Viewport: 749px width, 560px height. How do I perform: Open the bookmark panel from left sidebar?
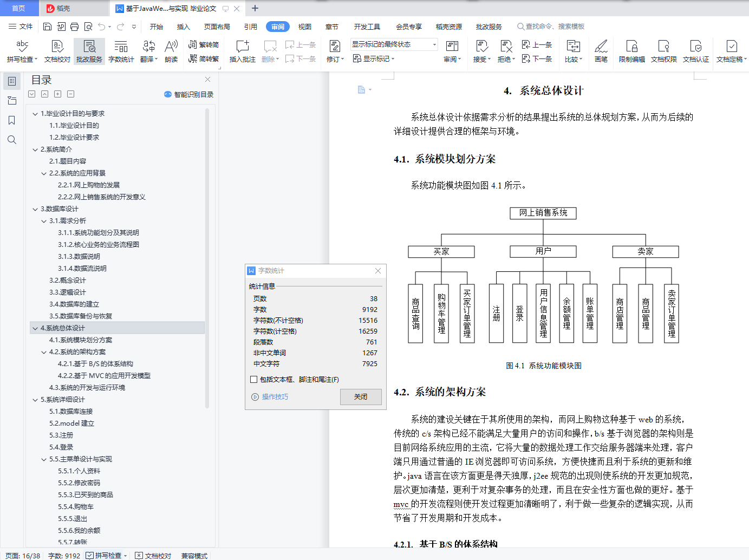[12, 120]
